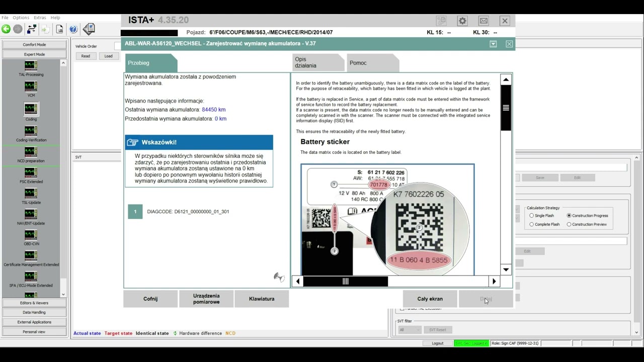Click the Read button under Vehicle Order
Screen dimensions: 644x362
86,56
